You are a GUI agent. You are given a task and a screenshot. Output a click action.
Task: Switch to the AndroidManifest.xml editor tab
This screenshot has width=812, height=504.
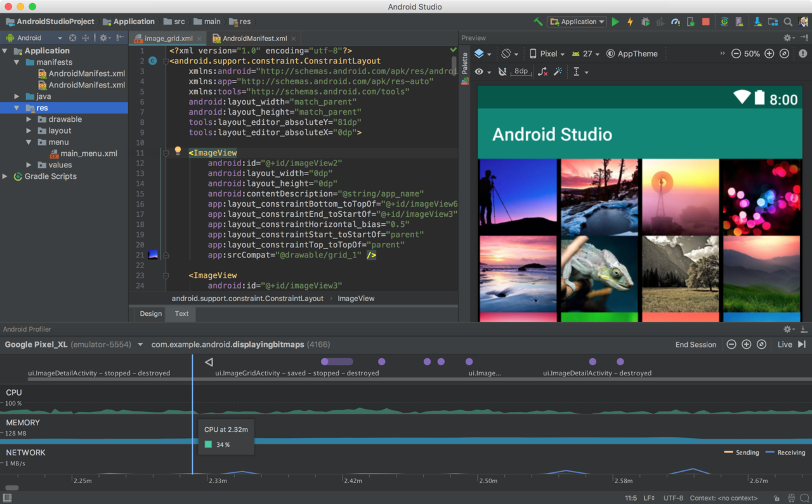click(x=254, y=37)
